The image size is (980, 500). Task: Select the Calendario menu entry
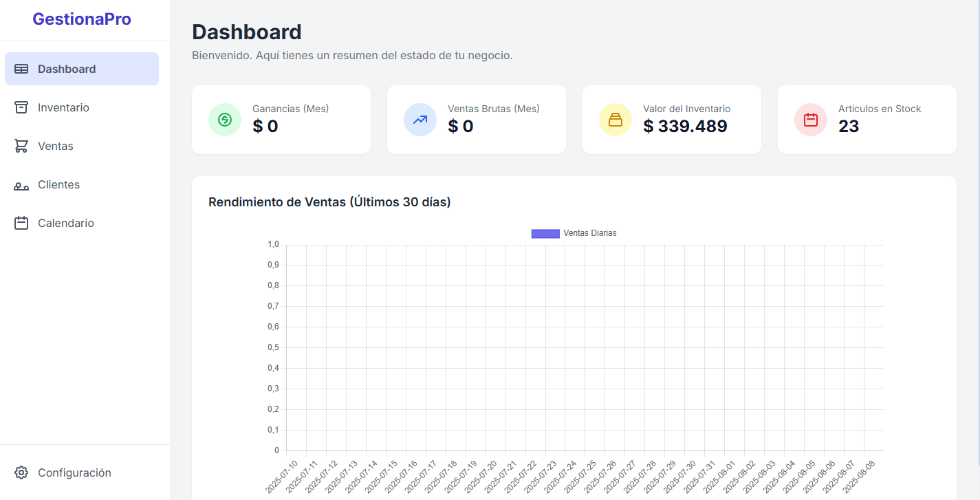click(65, 223)
